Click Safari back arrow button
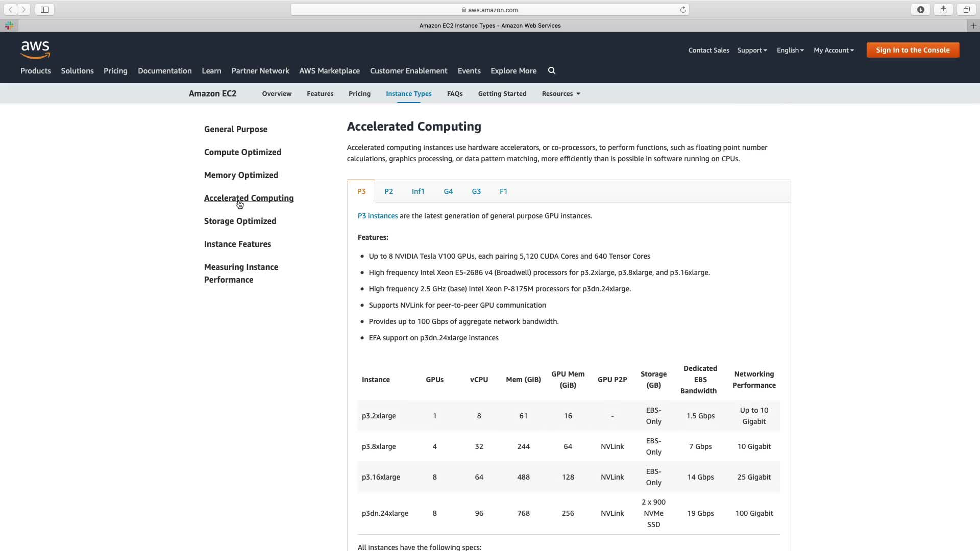Image resolution: width=980 pixels, height=551 pixels. (10, 10)
